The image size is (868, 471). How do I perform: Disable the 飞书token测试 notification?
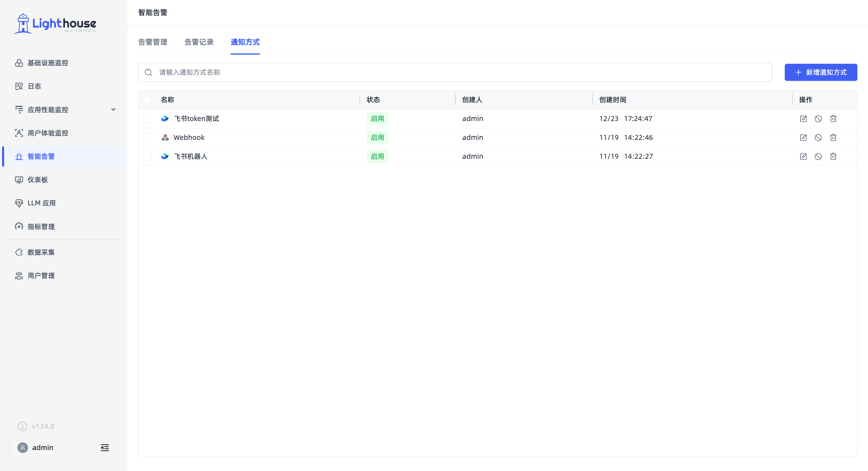[x=818, y=119]
